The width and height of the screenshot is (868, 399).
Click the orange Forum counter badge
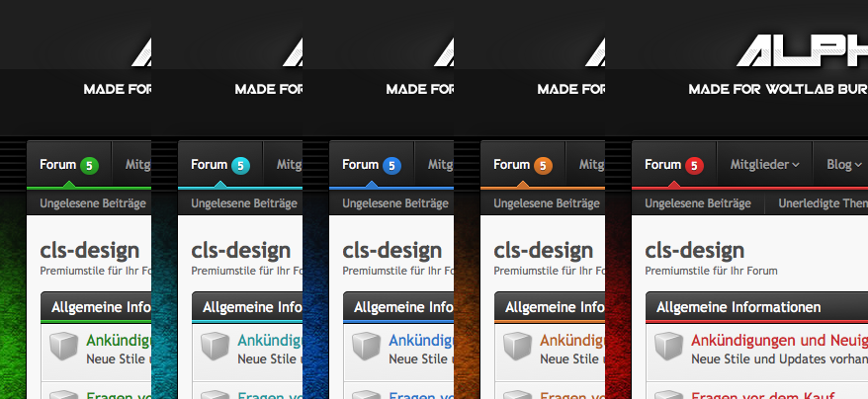pyautogui.click(x=544, y=166)
